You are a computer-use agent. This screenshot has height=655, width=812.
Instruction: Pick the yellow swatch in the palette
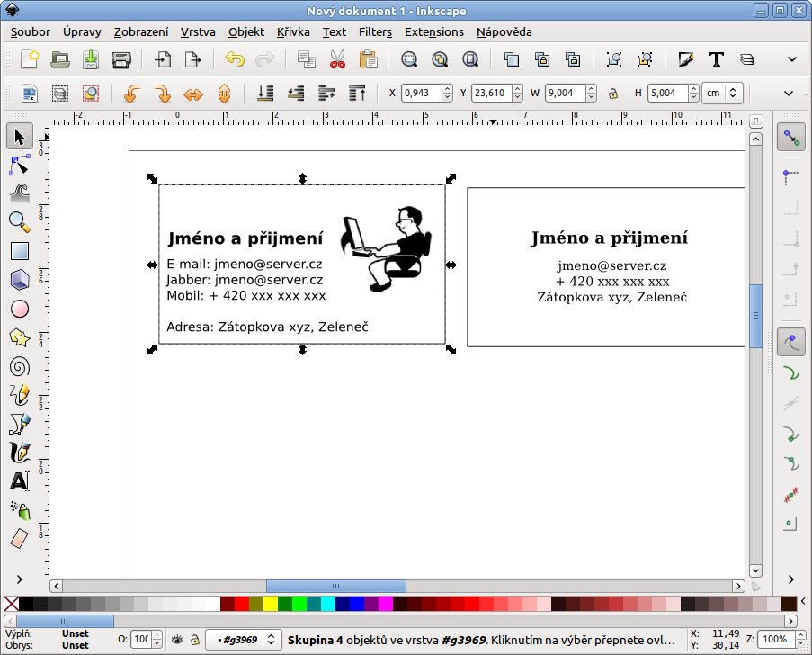click(x=271, y=603)
